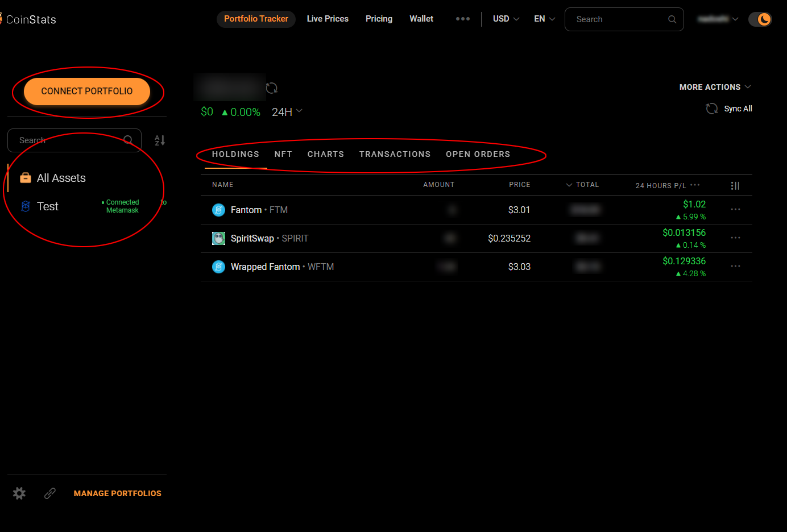The image size is (787, 532).
Task: Click the All Assets briefcase icon
Action: pos(26,178)
